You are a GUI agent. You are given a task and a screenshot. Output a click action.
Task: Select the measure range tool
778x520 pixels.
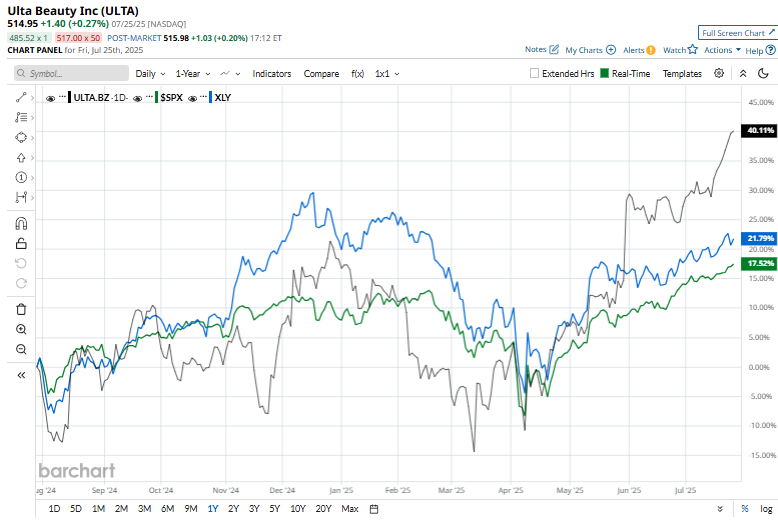pyautogui.click(x=21, y=197)
